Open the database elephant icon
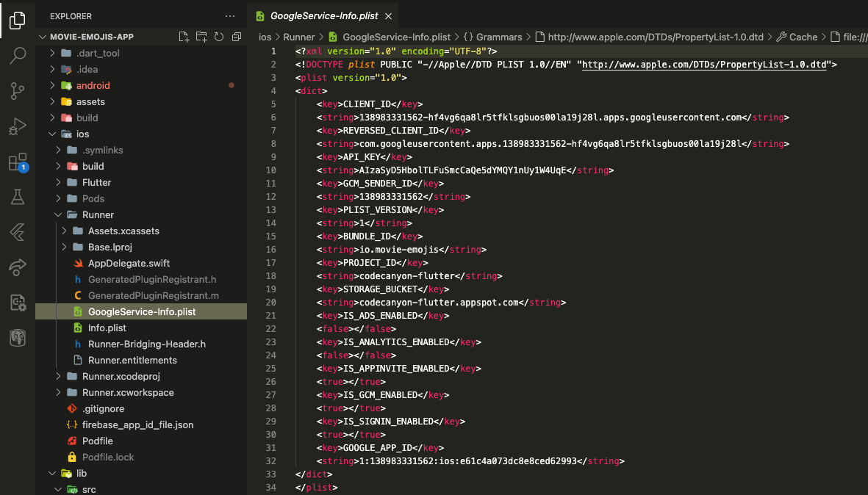The image size is (868, 495). click(x=17, y=338)
